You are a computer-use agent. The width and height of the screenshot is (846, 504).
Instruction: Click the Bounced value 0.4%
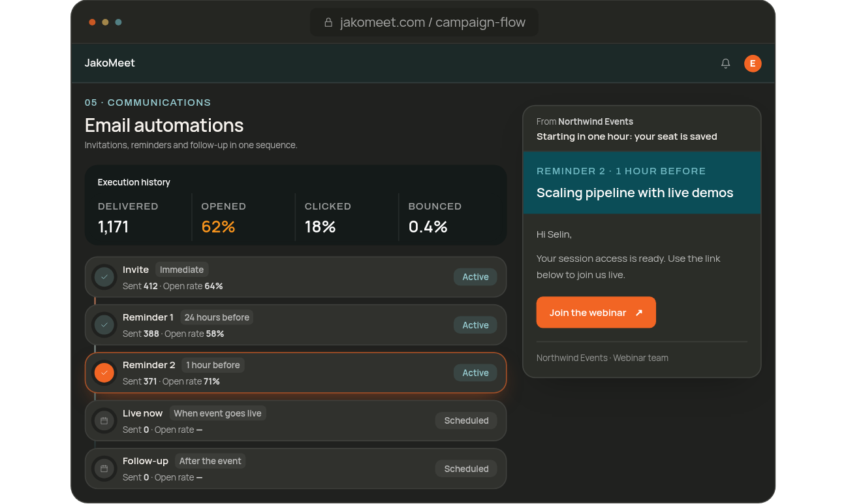click(428, 227)
